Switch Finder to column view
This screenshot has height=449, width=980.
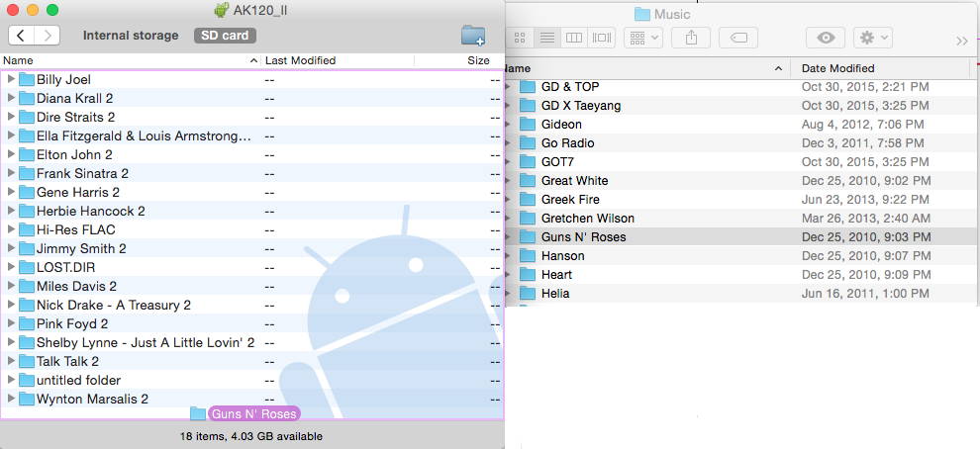[x=574, y=39]
